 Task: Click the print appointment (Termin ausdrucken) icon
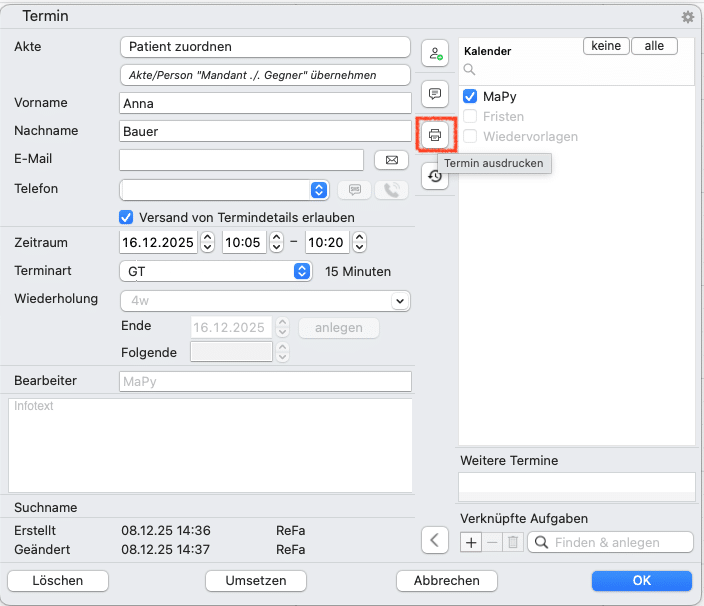[x=435, y=135]
